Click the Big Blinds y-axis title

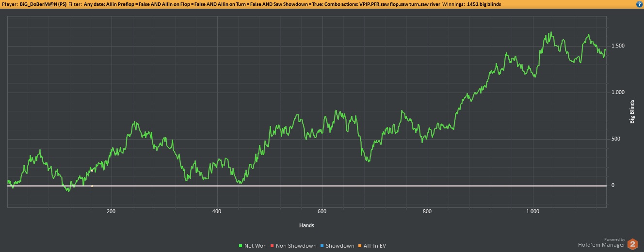pos(632,111)
